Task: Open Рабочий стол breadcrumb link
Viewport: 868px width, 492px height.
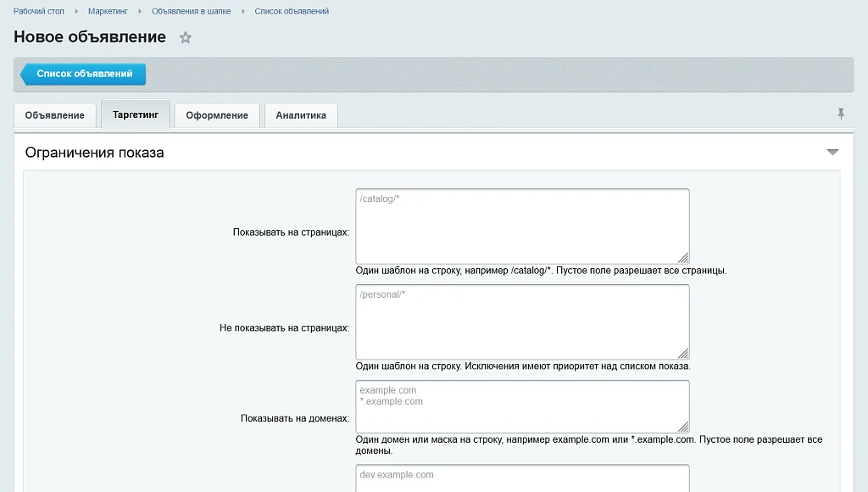Action: 39,11
